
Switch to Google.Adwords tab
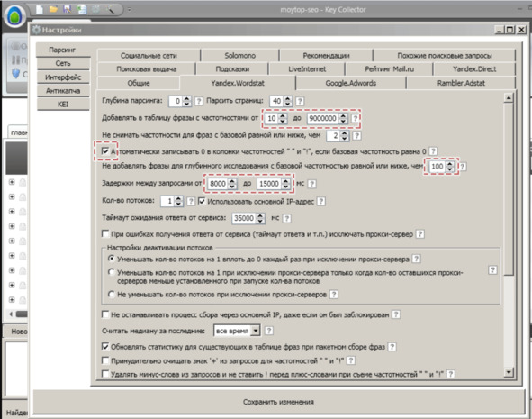tap(350, 83)
